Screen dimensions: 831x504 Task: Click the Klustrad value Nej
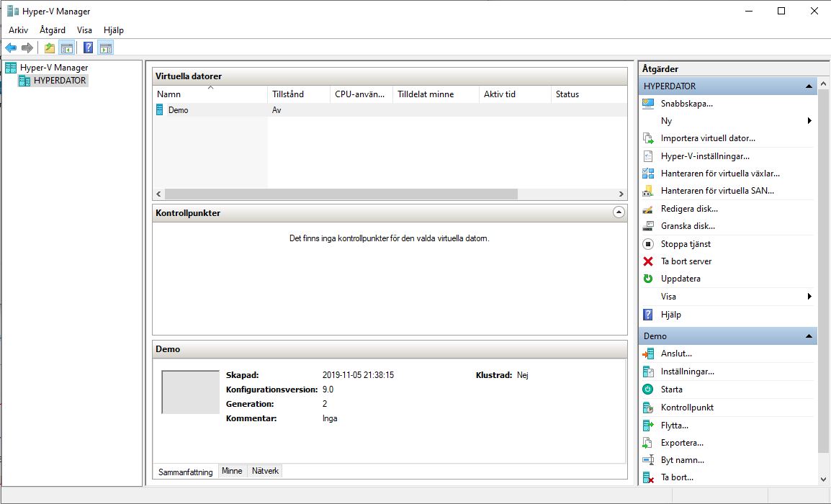pyautogui.click(x=523, y=375)
